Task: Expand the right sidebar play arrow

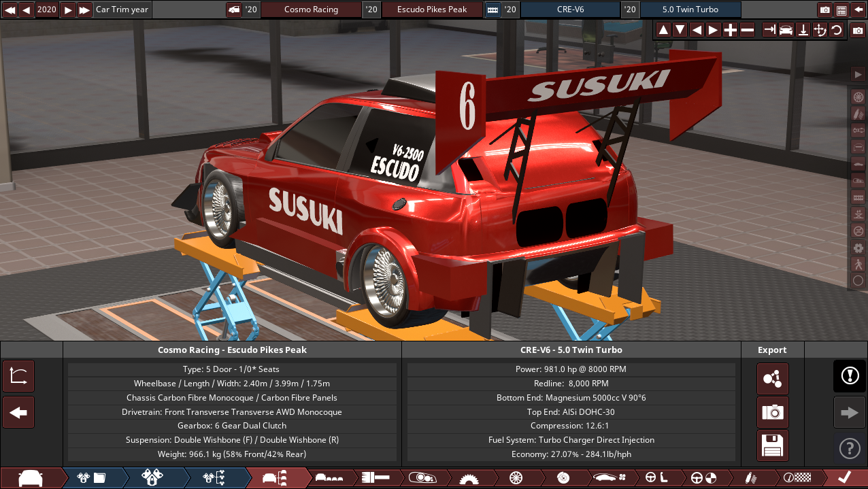Action: pos(858,74)
